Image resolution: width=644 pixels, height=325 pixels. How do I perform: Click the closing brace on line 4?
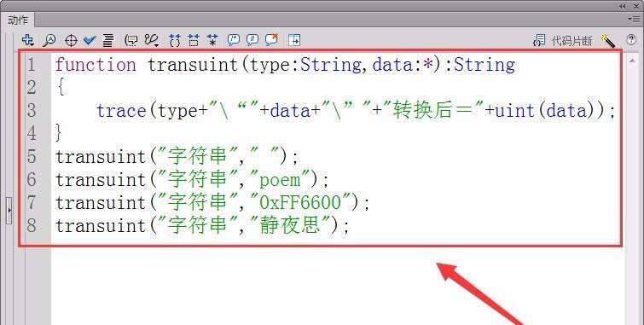(x=59, y=133)
